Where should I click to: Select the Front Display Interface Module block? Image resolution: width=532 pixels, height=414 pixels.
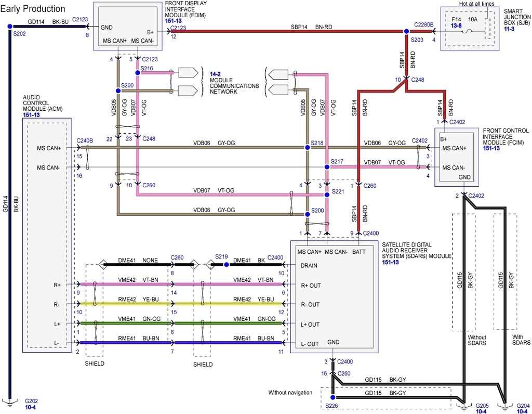(127, 26)
